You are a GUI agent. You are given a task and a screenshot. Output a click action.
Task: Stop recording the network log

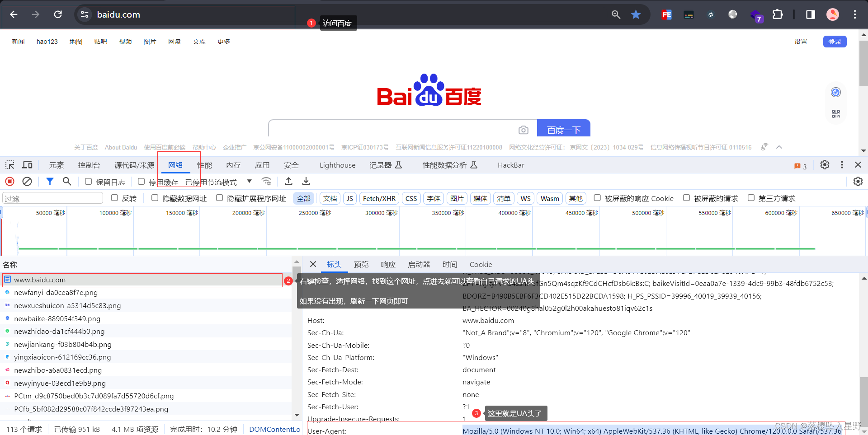(9, 181)
